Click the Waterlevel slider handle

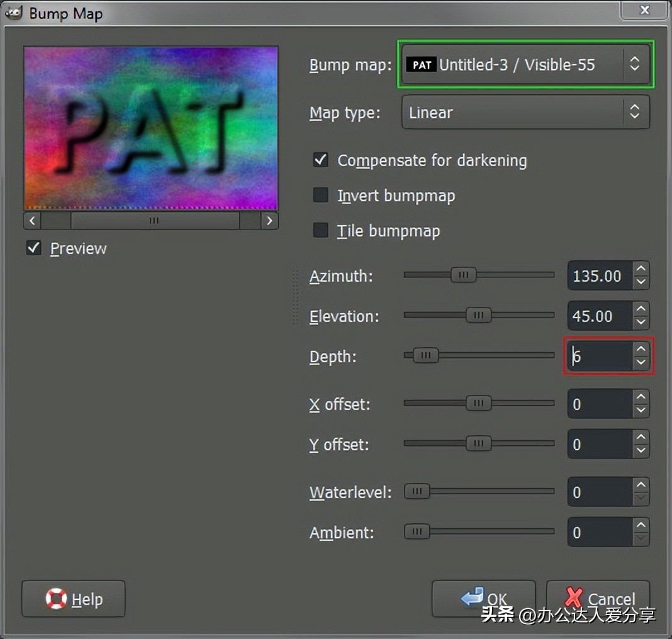417,492
